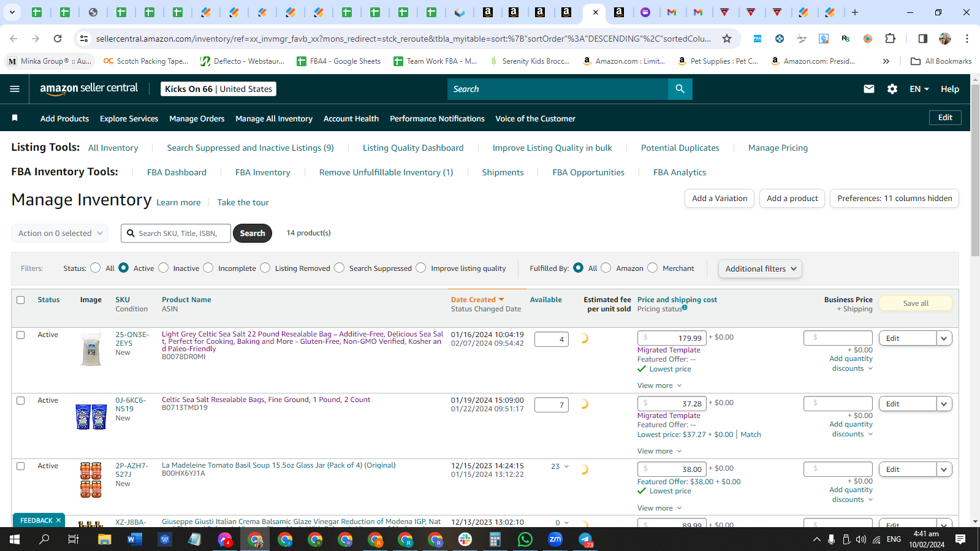Open Voice of the Customer
This screenshot has width=980, height=551.
pos(535,119)
